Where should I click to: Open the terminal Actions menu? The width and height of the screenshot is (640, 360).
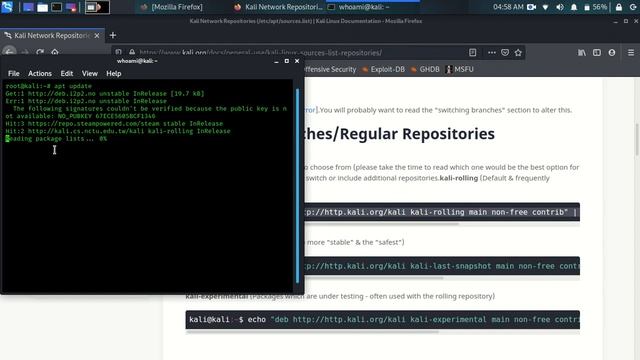[x=40, y=73]
